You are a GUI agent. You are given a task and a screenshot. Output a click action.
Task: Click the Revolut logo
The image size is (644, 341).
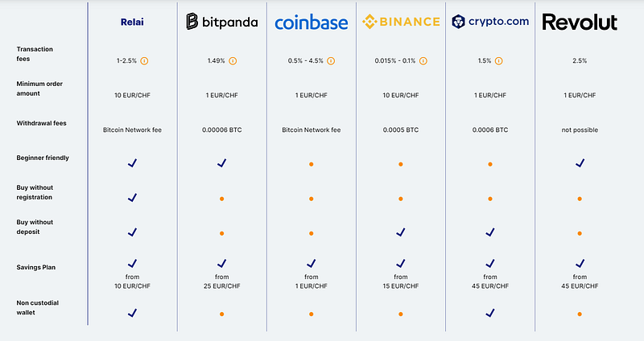580,23
